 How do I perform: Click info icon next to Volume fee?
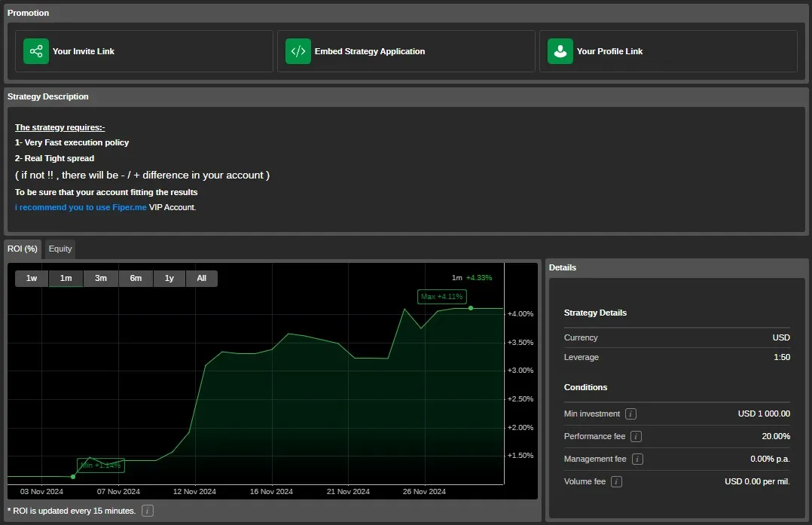tap(616, 481)
